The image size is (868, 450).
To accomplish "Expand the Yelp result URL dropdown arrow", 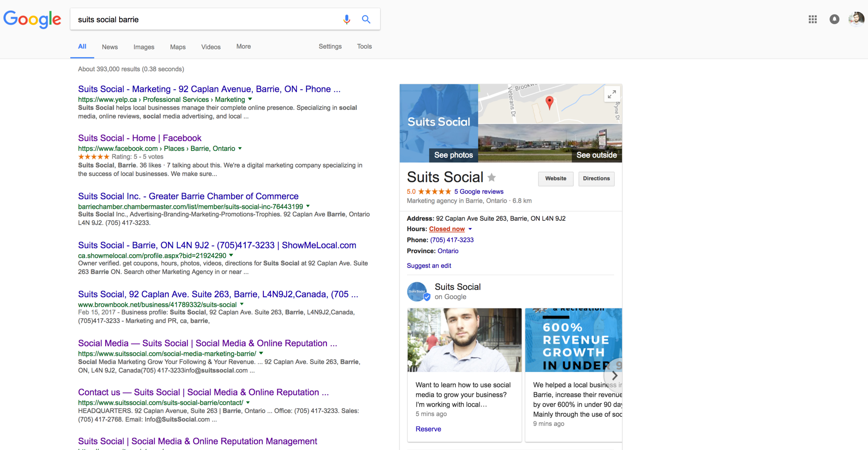I will [250, 99].
